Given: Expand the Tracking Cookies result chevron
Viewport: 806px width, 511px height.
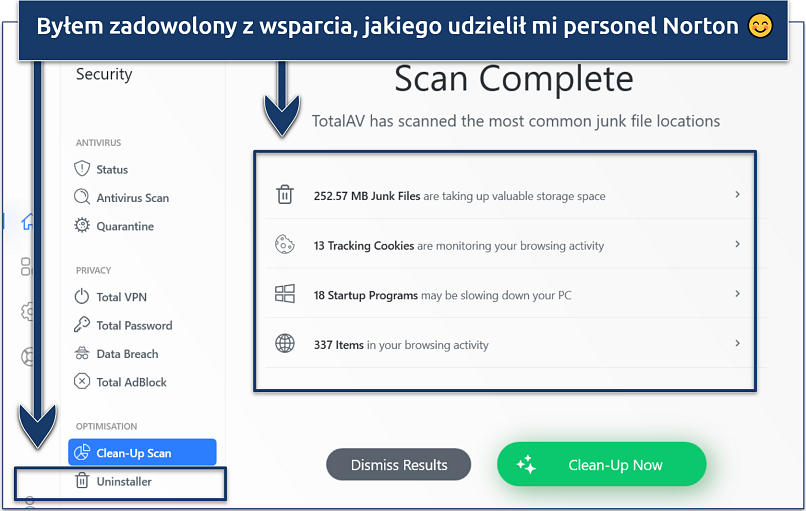Looking at the screenshot, I should tap(738, 244).
